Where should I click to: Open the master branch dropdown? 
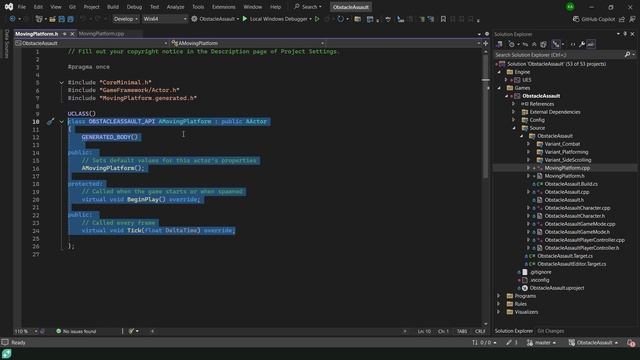(x=542, y=343)
